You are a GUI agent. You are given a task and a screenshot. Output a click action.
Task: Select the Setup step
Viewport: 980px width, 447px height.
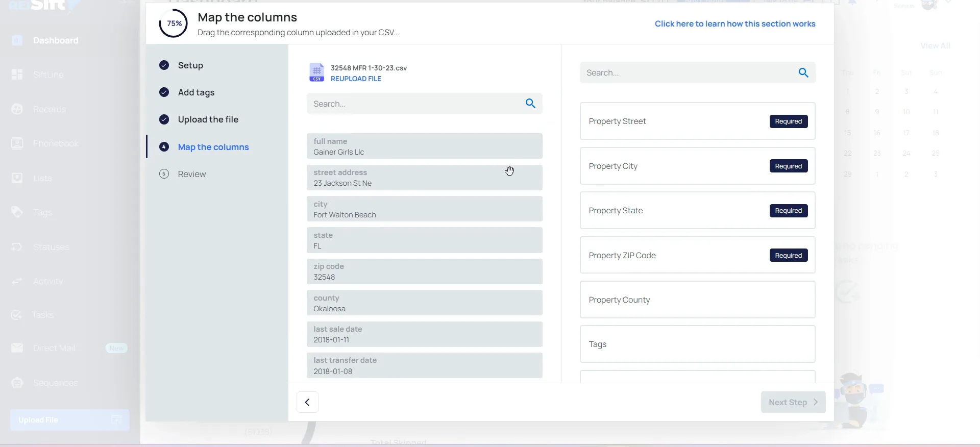(190, 65)
